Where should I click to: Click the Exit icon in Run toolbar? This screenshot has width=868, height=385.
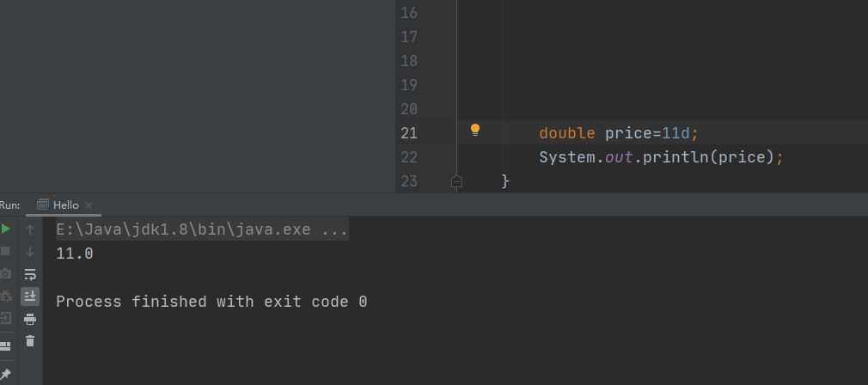click(6, 318)
